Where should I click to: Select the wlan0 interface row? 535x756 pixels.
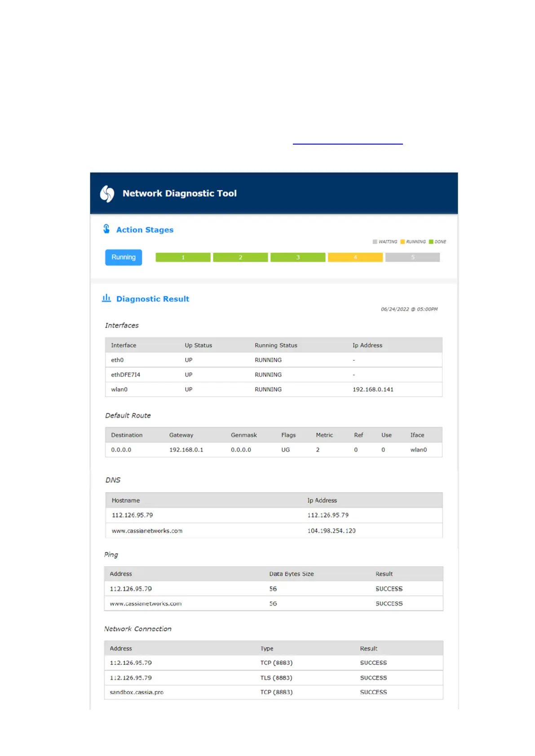[274, 390]
